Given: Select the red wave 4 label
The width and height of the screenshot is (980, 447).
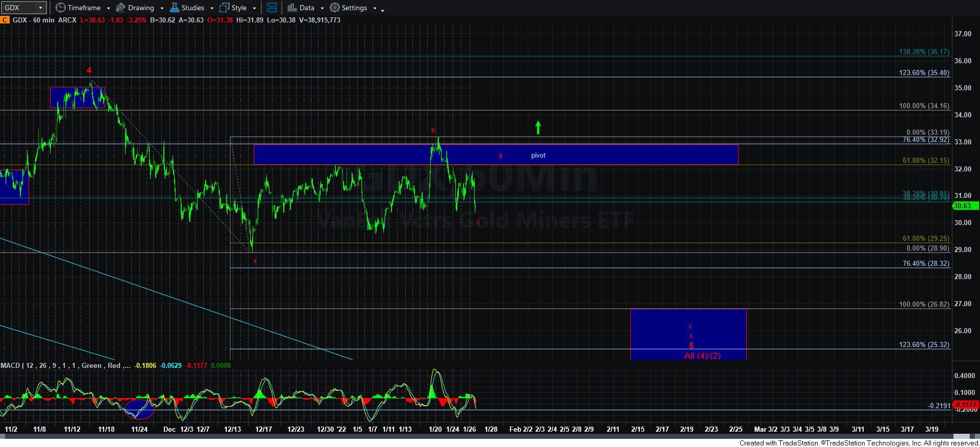Looking at the screenshot, I should click(89, 70).
